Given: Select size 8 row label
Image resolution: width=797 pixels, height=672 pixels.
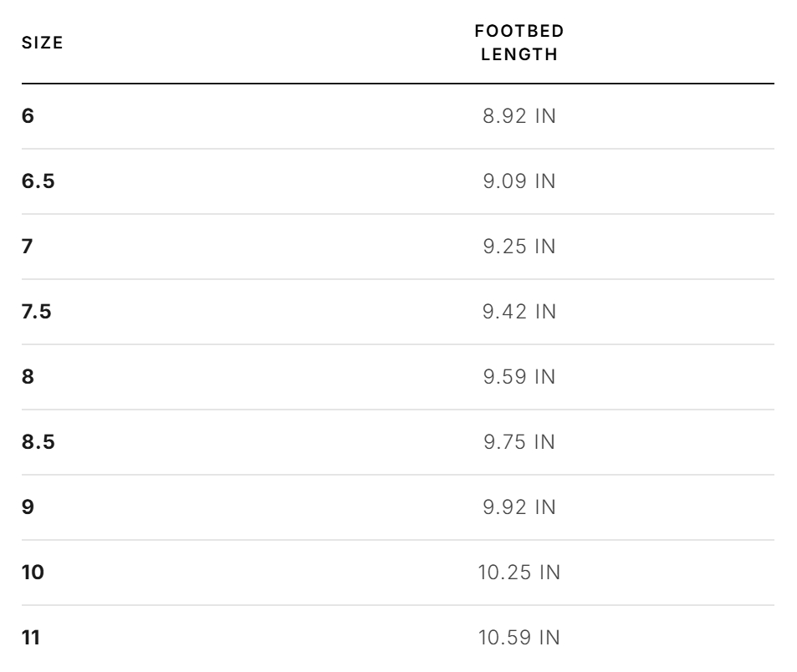Looking at the screenshot, I should point(28,376).
